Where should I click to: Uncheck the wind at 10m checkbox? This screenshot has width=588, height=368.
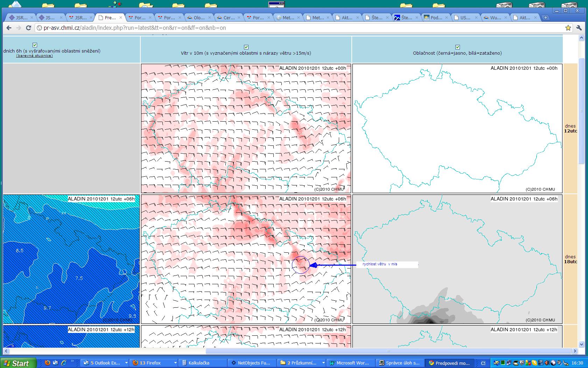[x=246, y=47]
